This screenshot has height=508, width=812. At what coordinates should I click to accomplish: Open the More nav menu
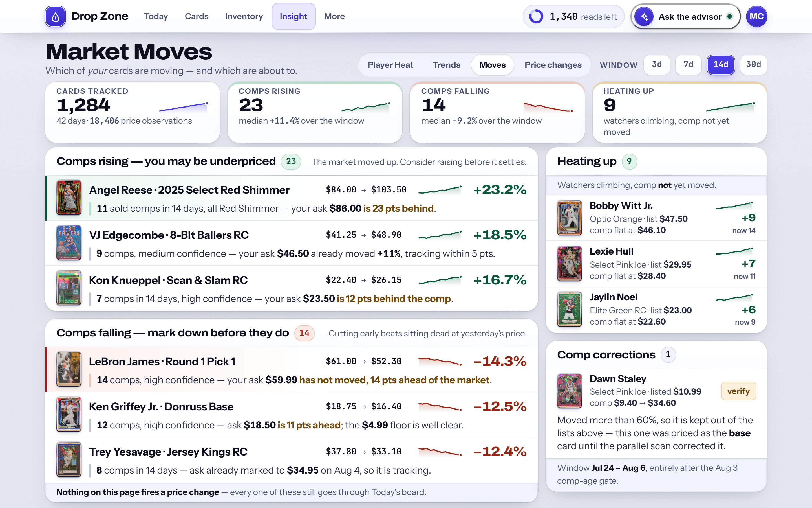[x=334, y=16]
